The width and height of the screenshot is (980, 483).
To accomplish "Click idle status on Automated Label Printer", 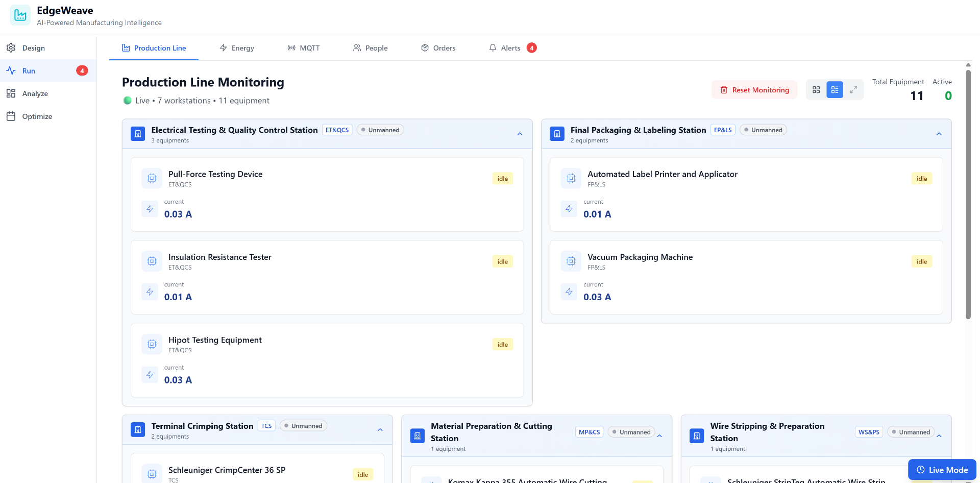I will point(922,178).
